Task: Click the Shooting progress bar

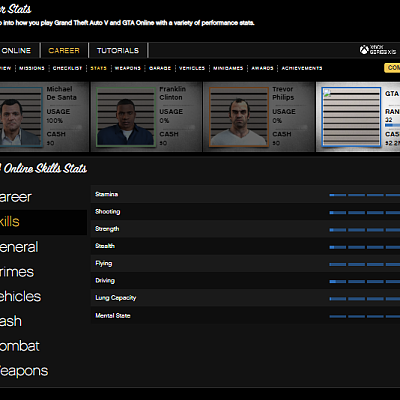Action: 365,212
